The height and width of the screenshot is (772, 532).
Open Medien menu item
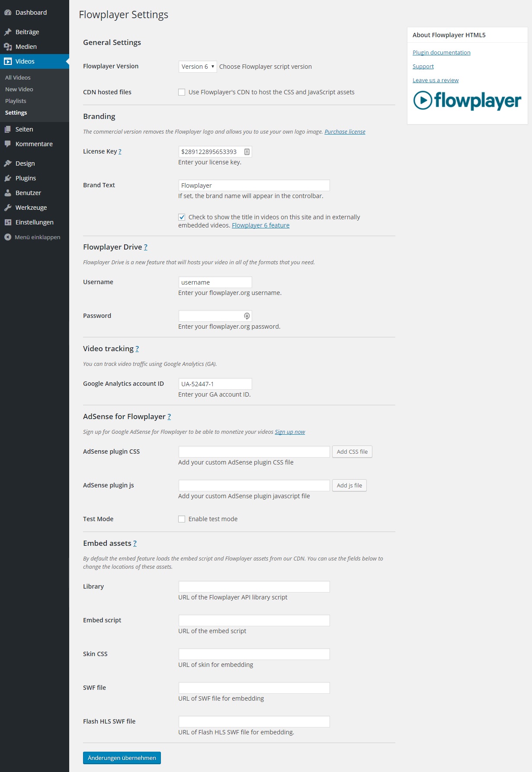tap(35, 47)
